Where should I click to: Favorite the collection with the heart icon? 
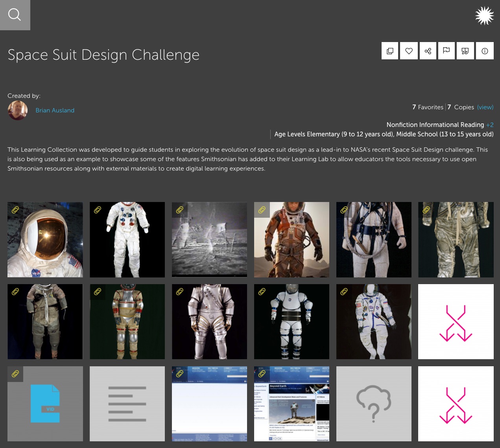coord(409,51)
